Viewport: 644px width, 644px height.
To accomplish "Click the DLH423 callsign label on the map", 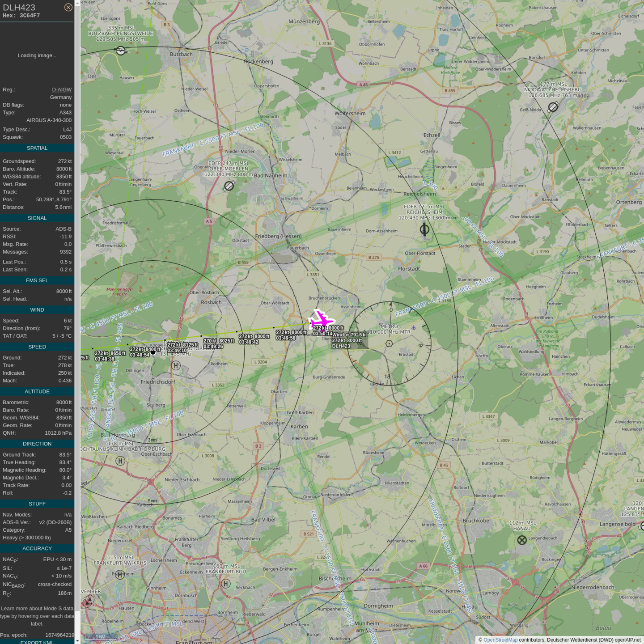I will click(341, 346).
